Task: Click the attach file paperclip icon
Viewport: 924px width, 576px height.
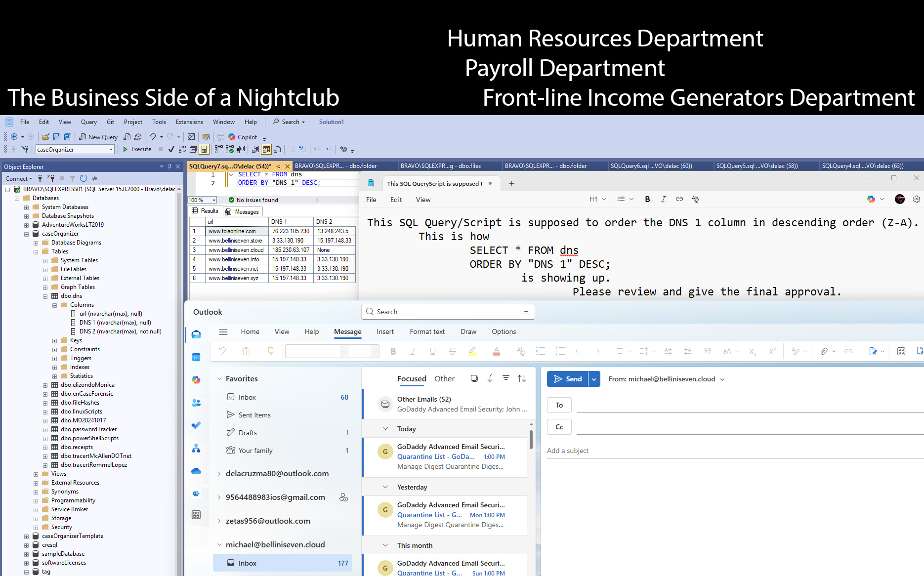Action: point(824,351)
